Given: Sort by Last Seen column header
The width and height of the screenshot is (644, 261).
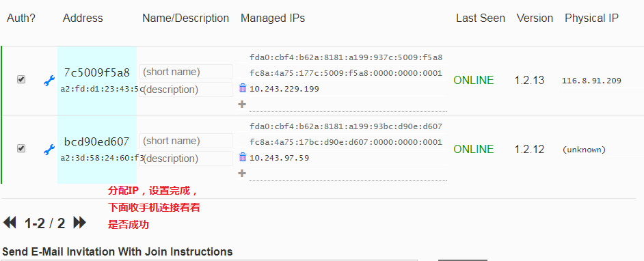Looking at the screenshot, I should click(x=481, y=18).
